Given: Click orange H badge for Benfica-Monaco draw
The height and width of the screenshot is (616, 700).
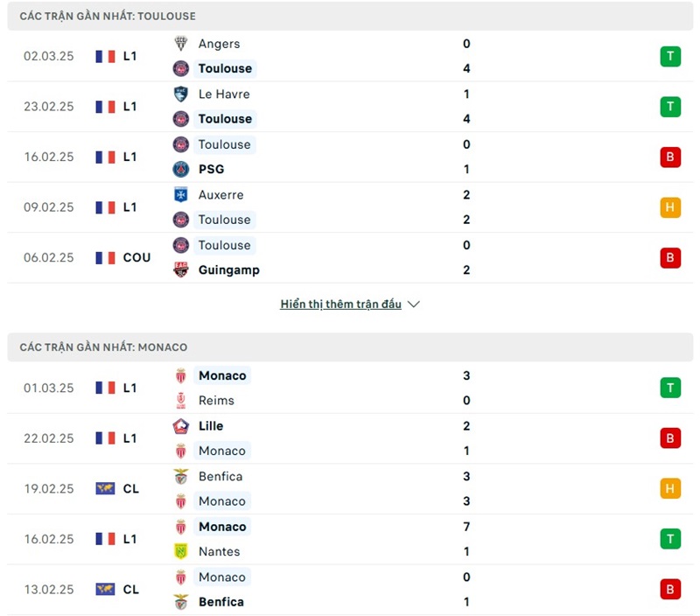Looking at the screenshot, I should click(670, 489).
